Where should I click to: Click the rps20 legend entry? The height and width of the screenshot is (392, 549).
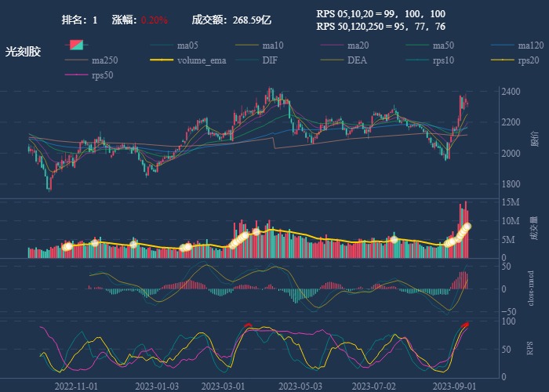click(x=516, y=60)
